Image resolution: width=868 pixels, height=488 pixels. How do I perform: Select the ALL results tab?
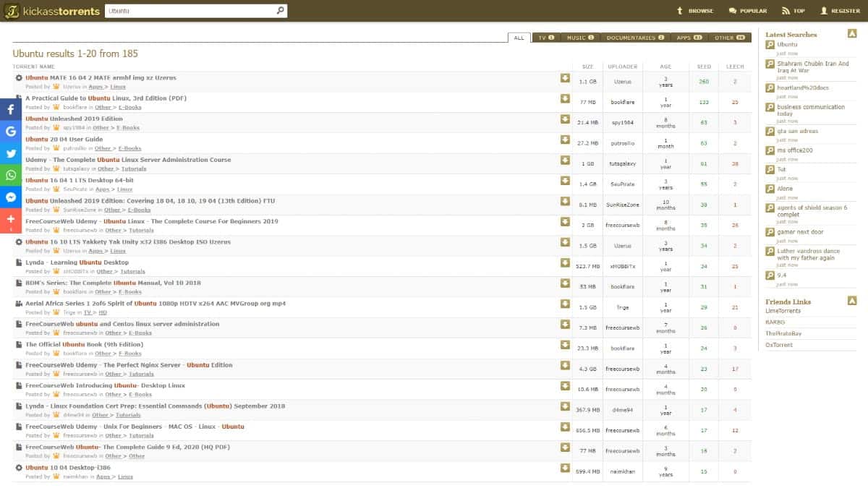(x=518, y=37)
